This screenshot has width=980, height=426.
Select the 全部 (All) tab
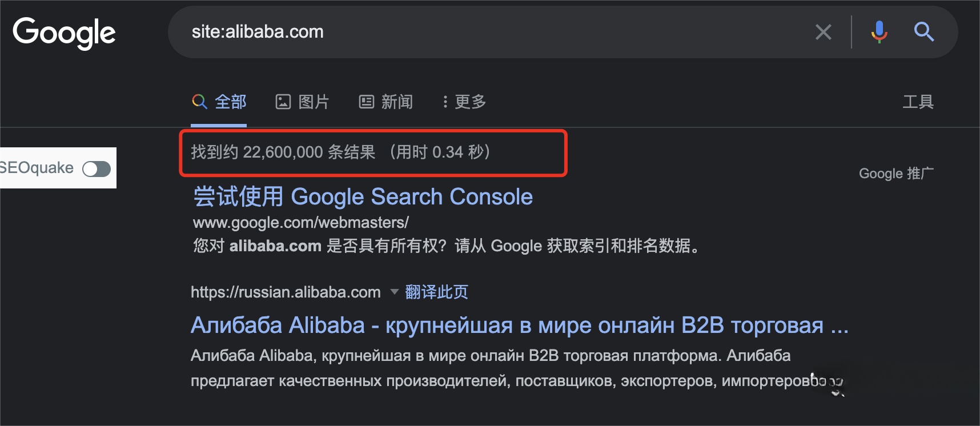pyautogui.click(x=219, y=102)
